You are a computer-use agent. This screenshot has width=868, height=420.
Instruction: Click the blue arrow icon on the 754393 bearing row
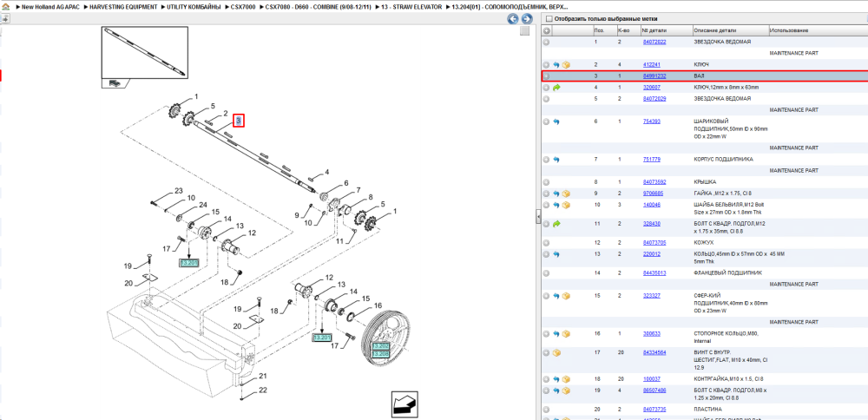556,121
